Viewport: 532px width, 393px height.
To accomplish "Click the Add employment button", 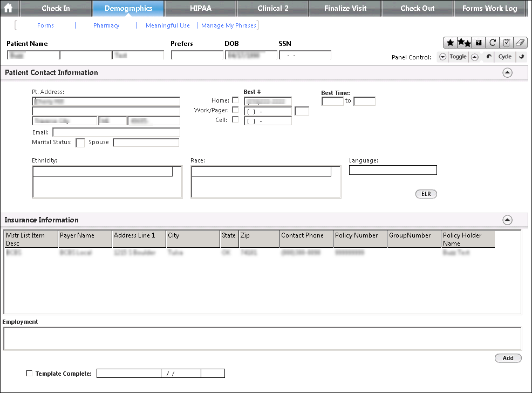I will (x=508, y=358).
